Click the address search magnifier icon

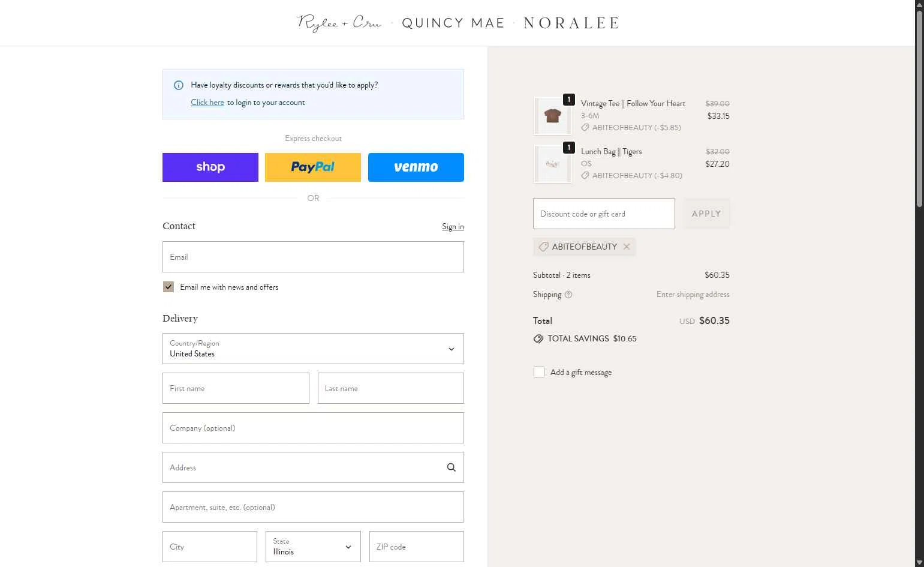[x=452, y=467]
